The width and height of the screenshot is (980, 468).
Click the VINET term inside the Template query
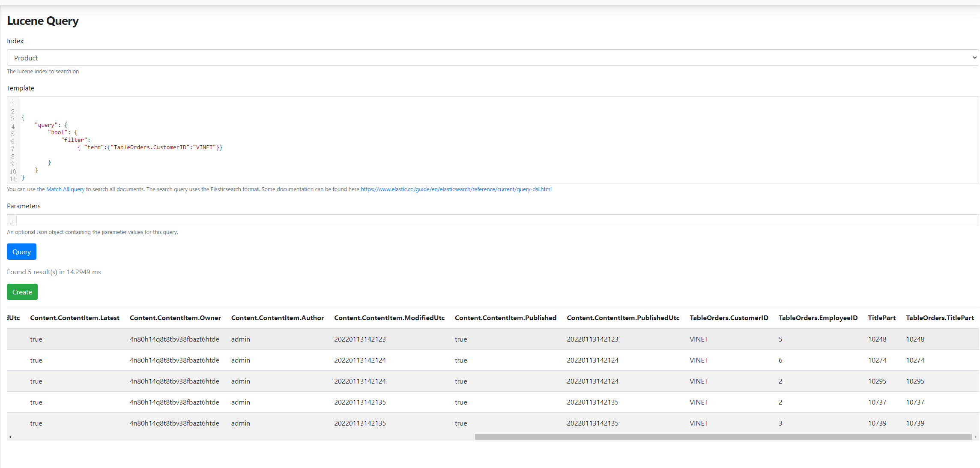click(x=205, y=147)
